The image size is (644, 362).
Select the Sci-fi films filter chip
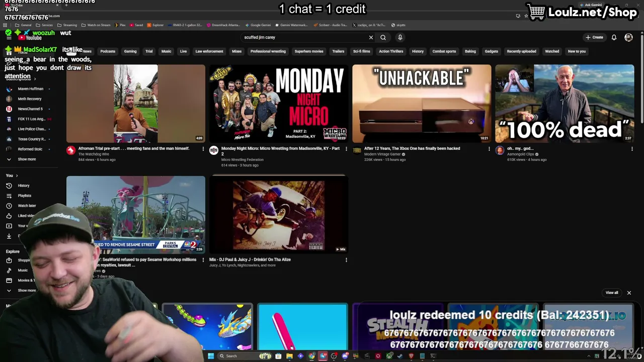[x=361, y=51]
